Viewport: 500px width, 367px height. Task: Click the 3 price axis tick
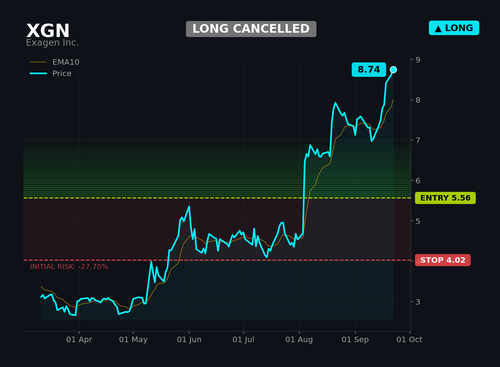[418, 302]
